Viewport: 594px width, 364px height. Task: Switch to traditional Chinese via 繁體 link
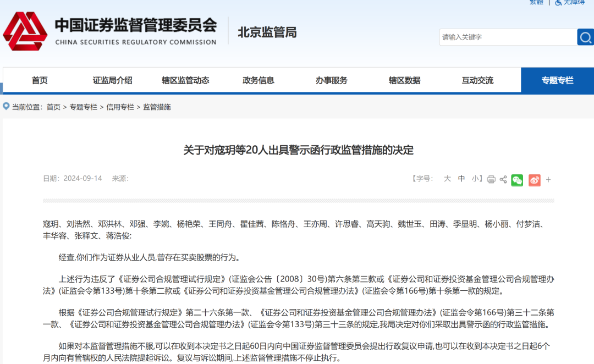click(x=536, y=3)
